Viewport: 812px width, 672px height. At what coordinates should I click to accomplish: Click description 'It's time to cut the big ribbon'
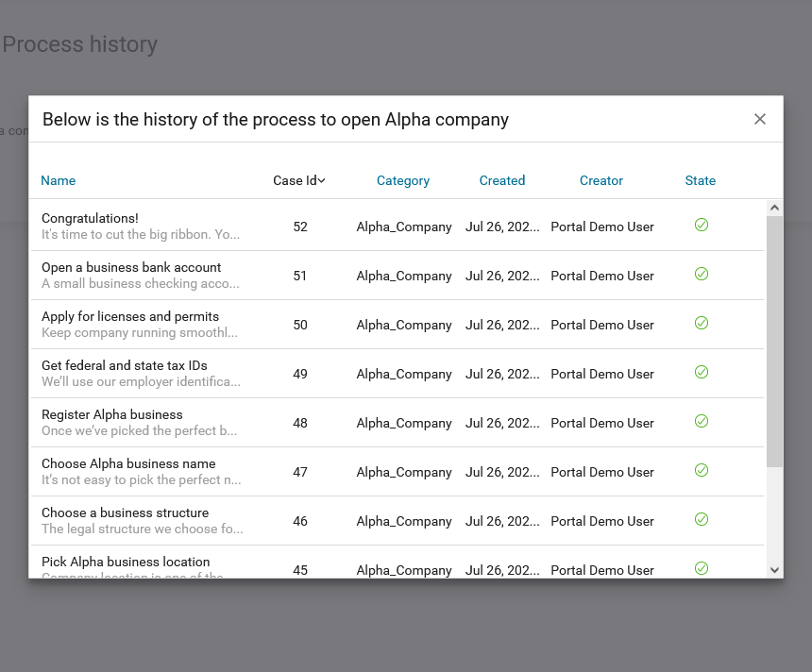click(x=141, y=234)
